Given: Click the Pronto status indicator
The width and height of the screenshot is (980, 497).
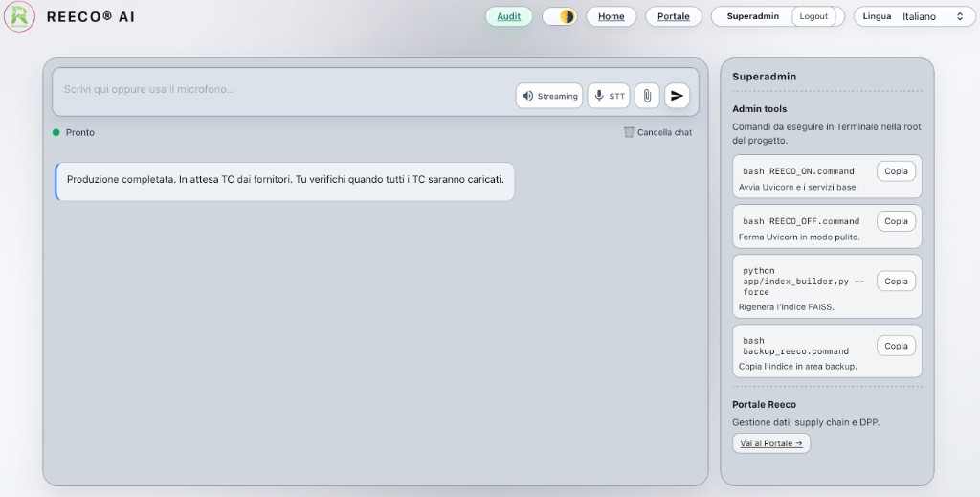Looking at the screenshot, I should tap(74, 132).
